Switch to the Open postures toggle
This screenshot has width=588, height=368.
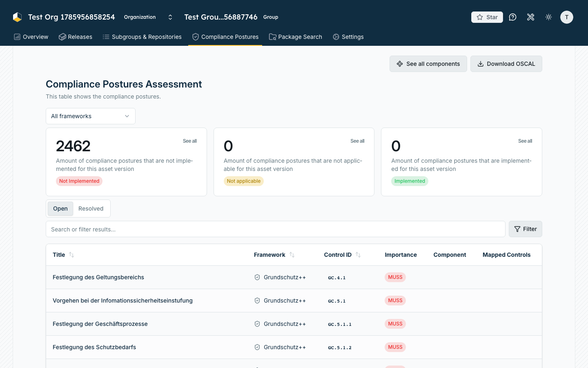[60, 209]
